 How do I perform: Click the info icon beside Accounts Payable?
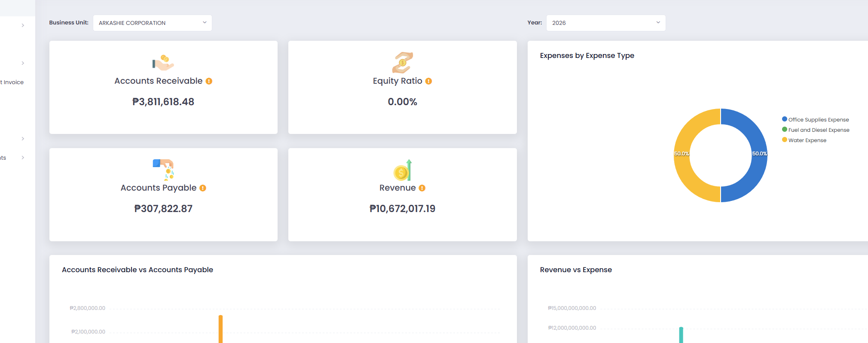[x=203, y=188]
